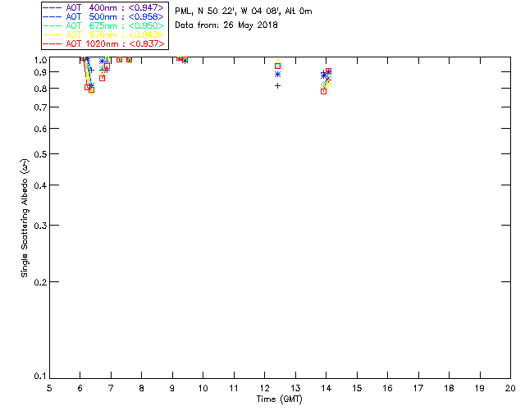The width and height of the screenshot is (525, 420).
Task: Click the y-axis tick label 0.4
Action: 40,185
